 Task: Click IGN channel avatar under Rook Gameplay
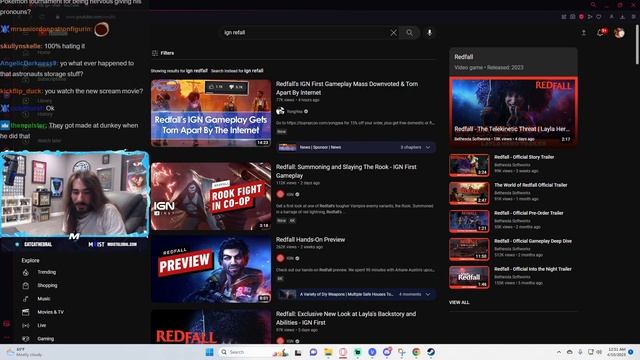click(x=280, y=194)
